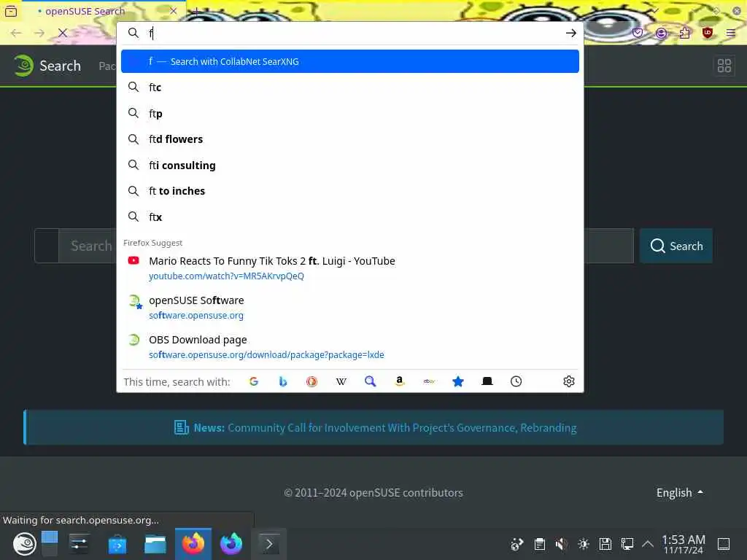Go forward to next page
This screenshot has height=560, width=747.
[39, 33]
